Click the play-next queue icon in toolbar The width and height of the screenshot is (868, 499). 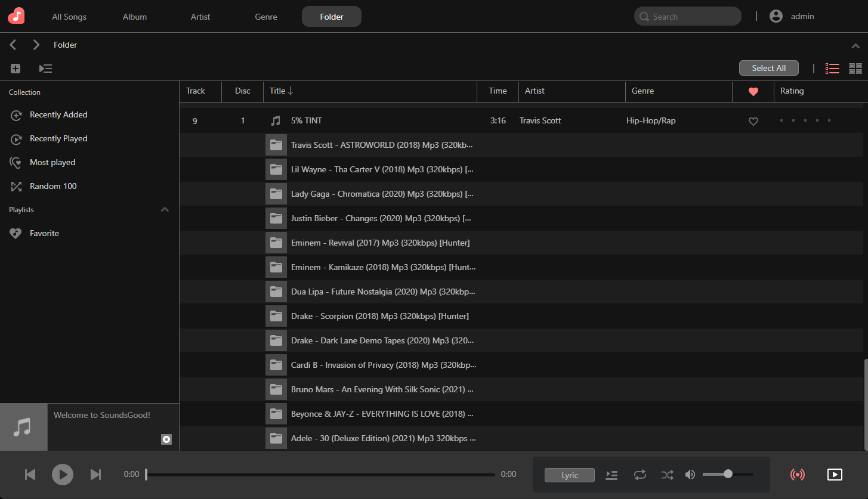45,69
